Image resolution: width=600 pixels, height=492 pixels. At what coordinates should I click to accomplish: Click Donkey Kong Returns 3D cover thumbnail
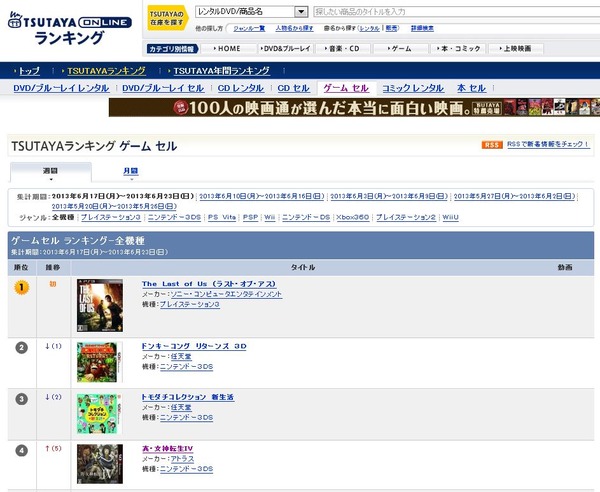[x=100, y=362]
